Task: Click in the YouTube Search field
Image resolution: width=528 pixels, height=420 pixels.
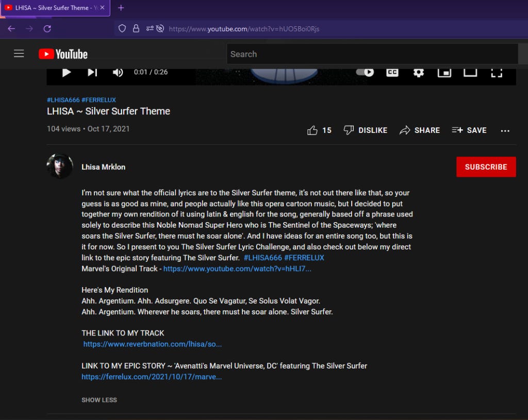Action: coord(372,54)
